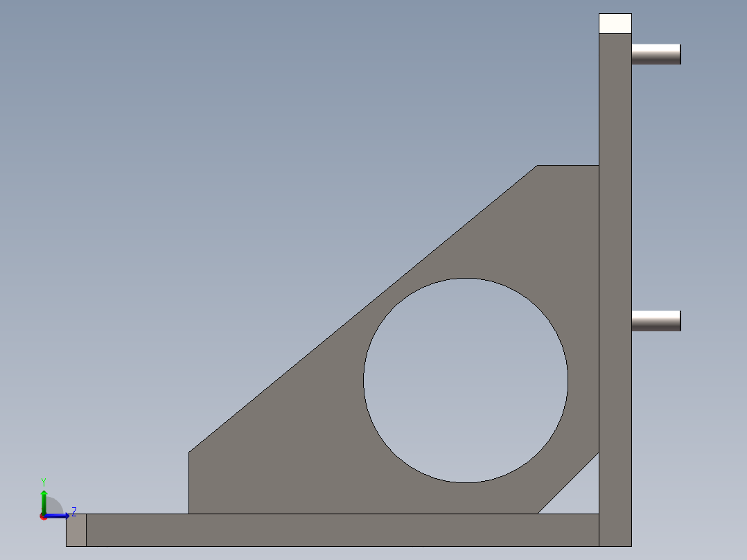Pick the sloped top edge of the gusset
The image size is (747, 560).
click(x=363, y=309)
